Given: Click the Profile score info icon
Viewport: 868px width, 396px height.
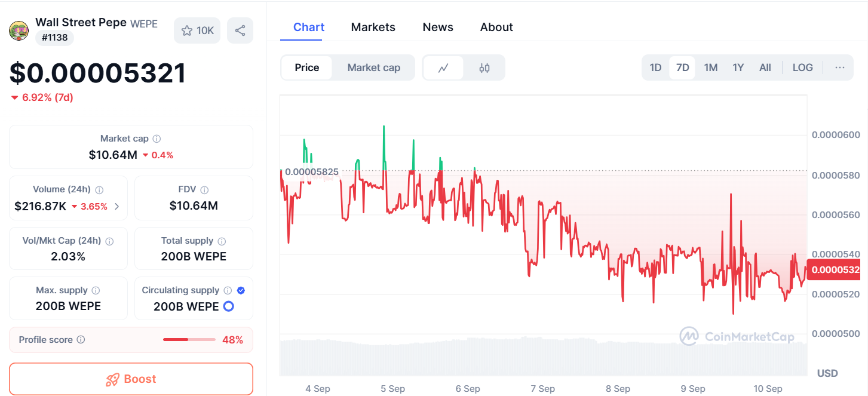Looking at the screenshot, I should click(x=81, y=340).
